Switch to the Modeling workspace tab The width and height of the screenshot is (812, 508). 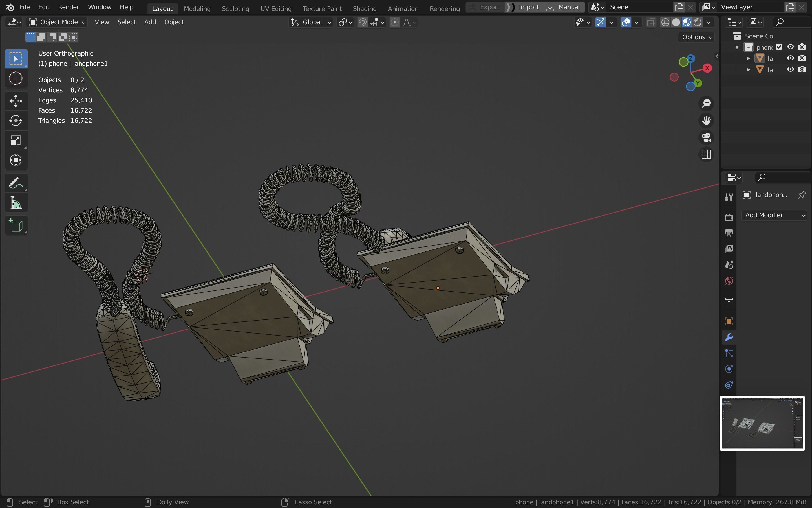[197, 8]
